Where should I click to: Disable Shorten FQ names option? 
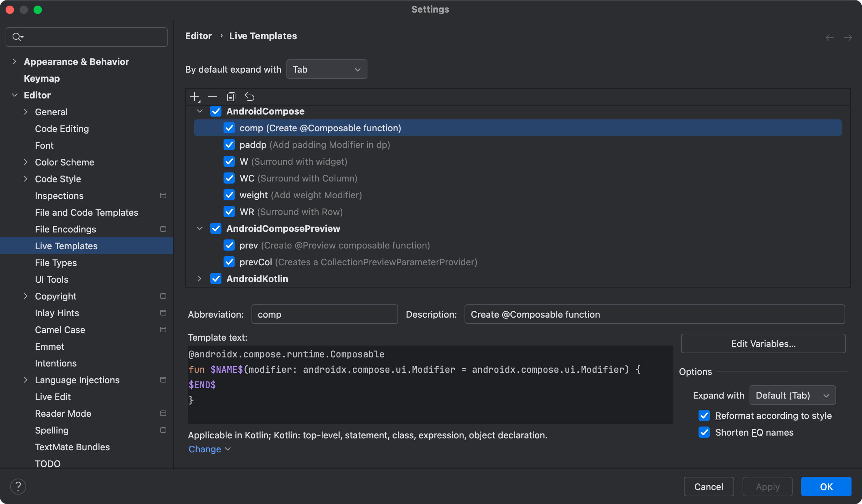(704, 432)
